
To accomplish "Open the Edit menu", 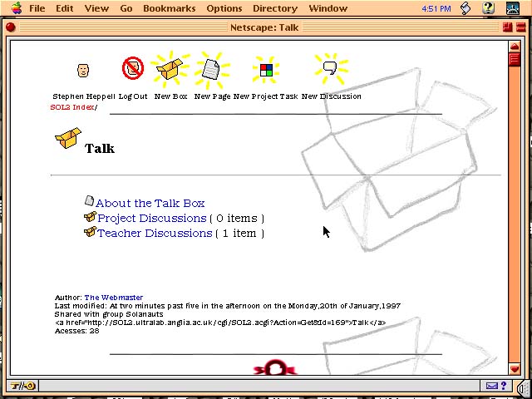I will pyautogui.click(x=65, y=8).
